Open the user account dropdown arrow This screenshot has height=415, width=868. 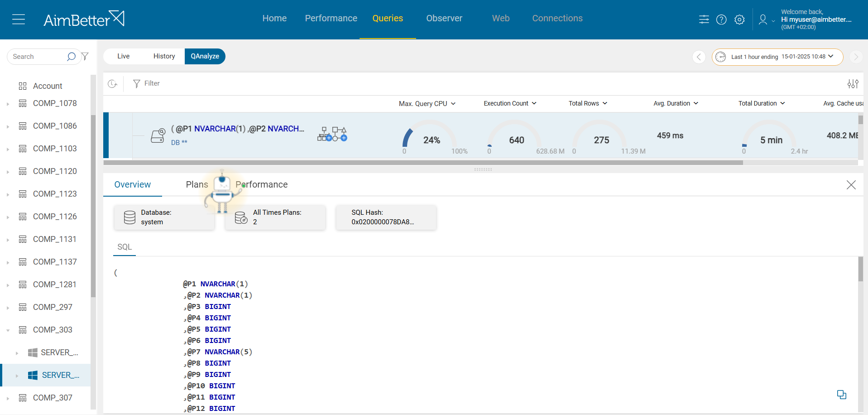773,21
